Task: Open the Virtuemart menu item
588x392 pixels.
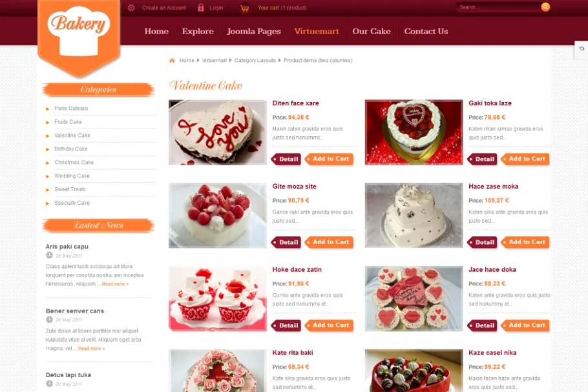Action: 317,31
